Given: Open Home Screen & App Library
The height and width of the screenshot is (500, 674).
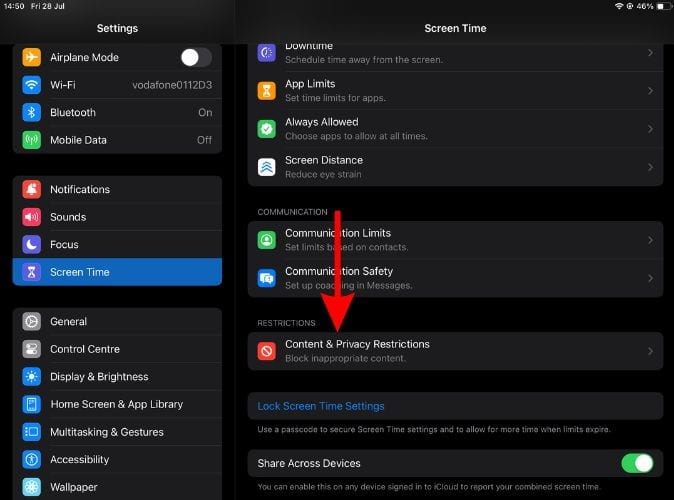Looking at the screenshot, I should [x=117, y=404].
